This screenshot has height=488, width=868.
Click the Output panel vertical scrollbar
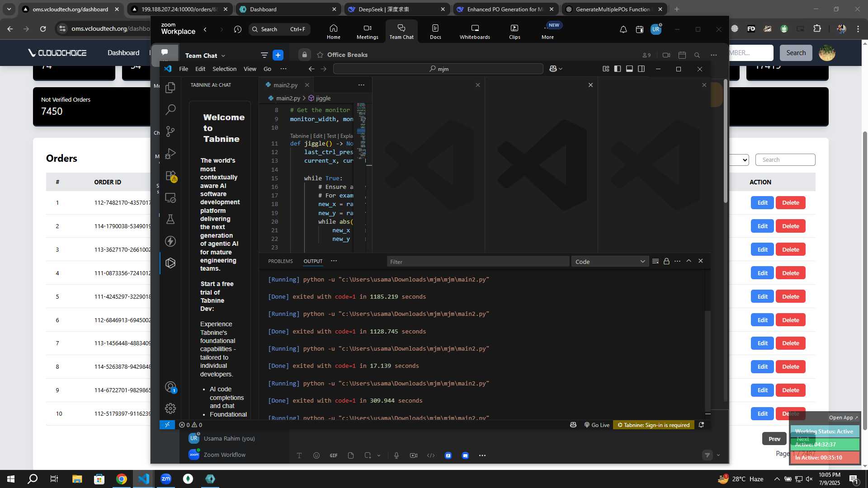pyautogui.click(x=708, y=361)
